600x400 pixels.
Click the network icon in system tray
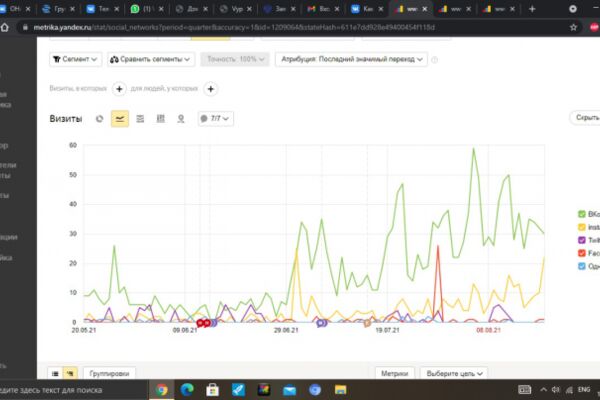tap(569, 390)
